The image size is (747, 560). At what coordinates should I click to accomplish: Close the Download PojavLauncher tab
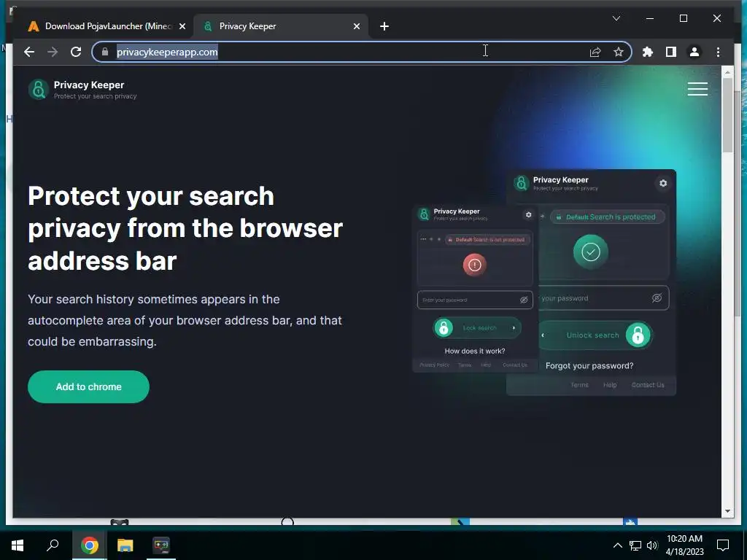pyautogui.click(x=182, y=26)
